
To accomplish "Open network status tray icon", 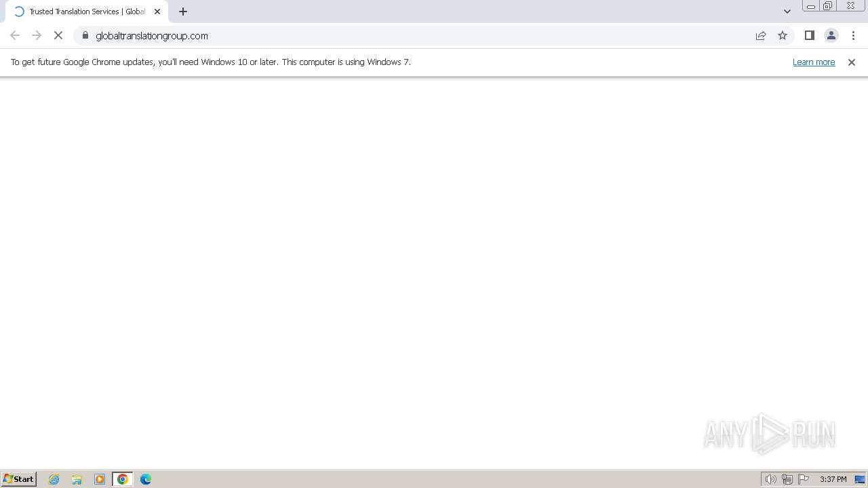I will pyautogui.click(x=787, y=479).
